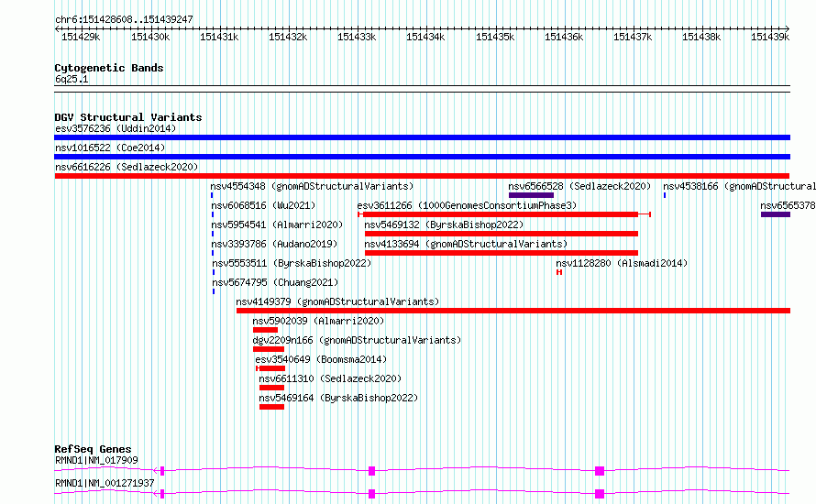The height and width of the screenshot is (504, 816).
Task: Click the 151434k ruler position
Action: pyautogui.click(x=425, y=37)
